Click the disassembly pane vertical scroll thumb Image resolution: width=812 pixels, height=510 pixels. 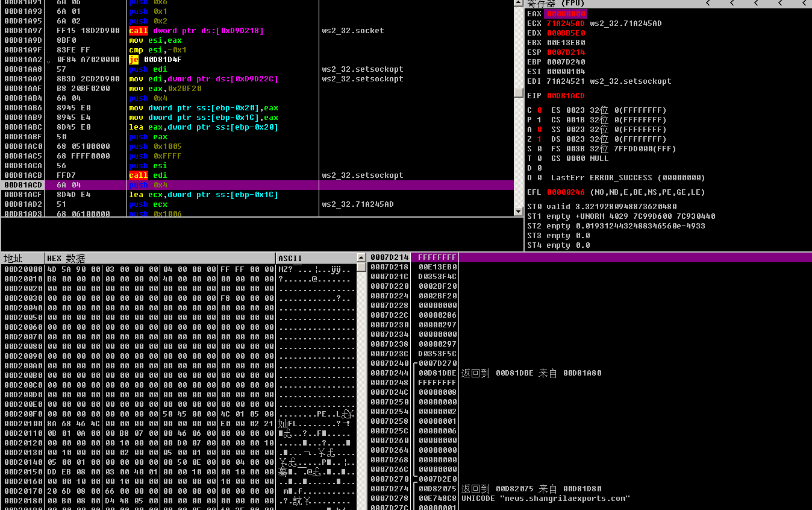point(519,92)
